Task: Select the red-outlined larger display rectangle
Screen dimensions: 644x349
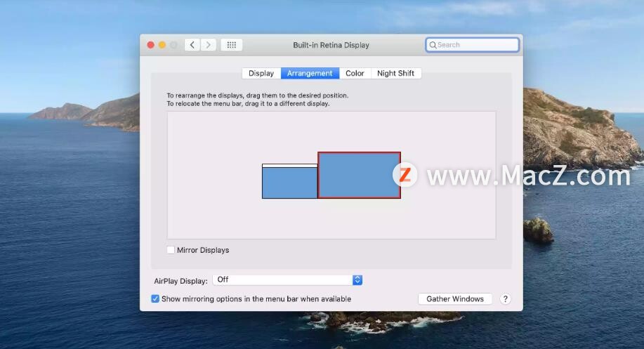Action: pyautogui.click(x=360, y=176)
